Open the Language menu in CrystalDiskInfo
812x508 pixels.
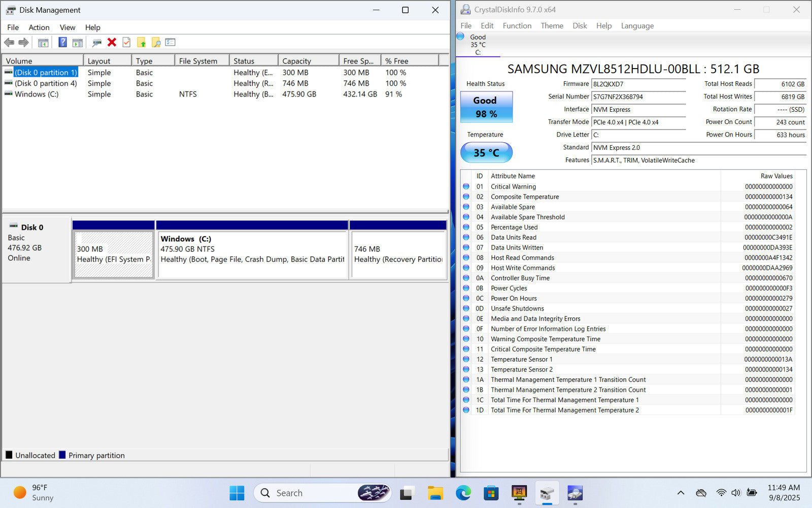click(637, 26)
